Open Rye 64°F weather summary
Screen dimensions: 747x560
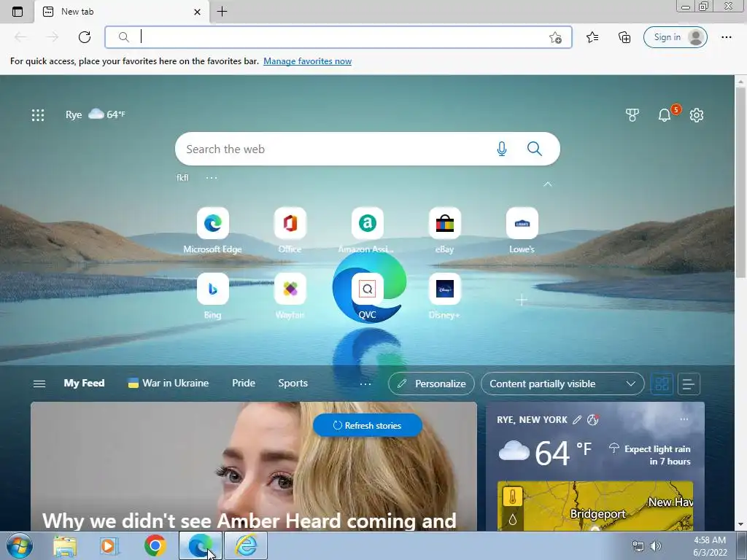96,114
